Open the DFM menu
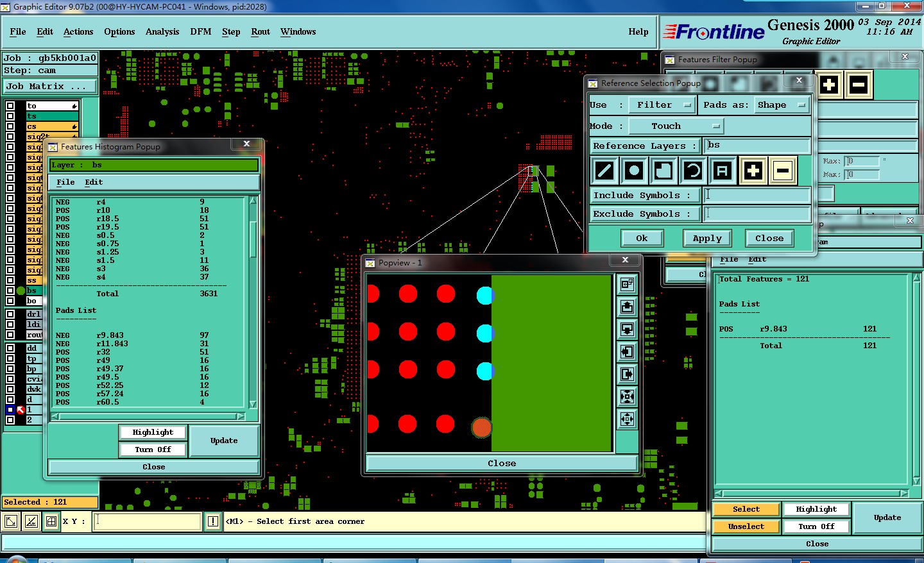This screenshot has height=563, width=924. (201, 31)
